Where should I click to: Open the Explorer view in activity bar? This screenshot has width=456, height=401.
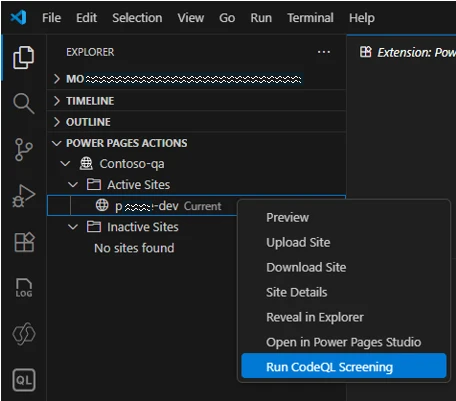click(23, 57)
